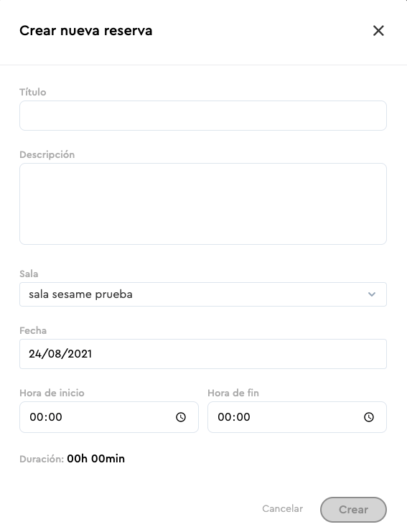Click the Fecha field label

(33, 330)
